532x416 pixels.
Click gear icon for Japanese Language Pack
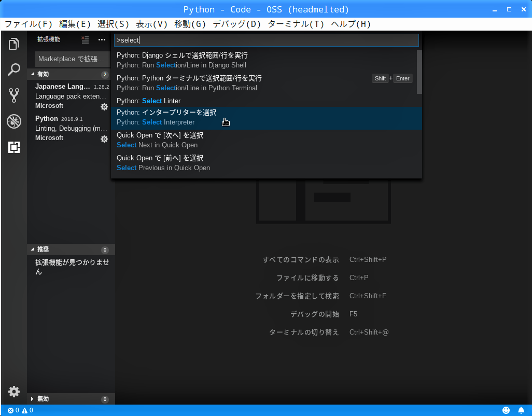104,107
